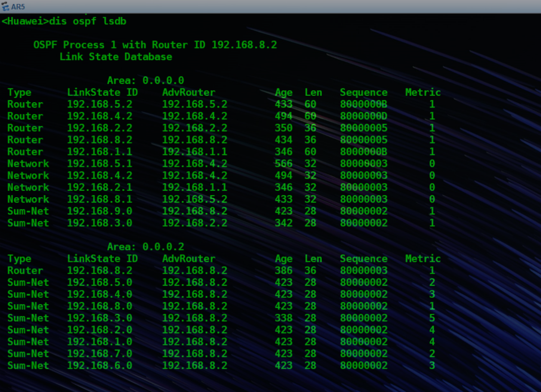
Task: Click metric value 5 in the 192.168.3.0 row
Action: tap(432, 318)
